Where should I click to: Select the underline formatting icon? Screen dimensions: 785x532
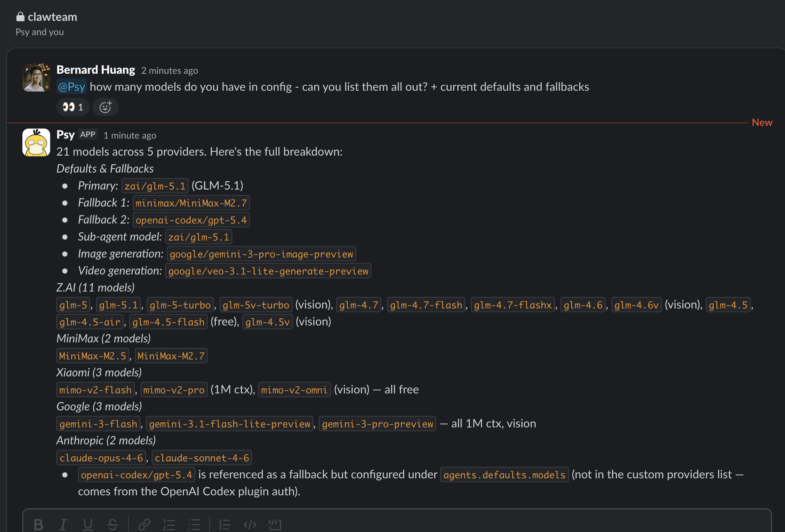coord(88,524)
